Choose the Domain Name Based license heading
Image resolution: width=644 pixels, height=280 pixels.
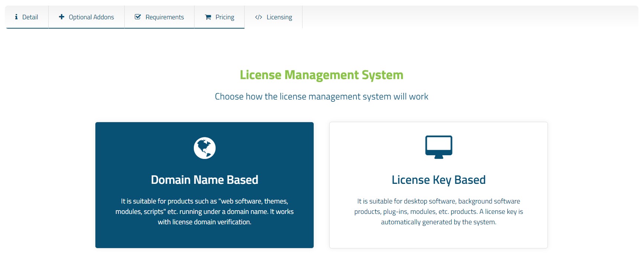pos(205,180)
